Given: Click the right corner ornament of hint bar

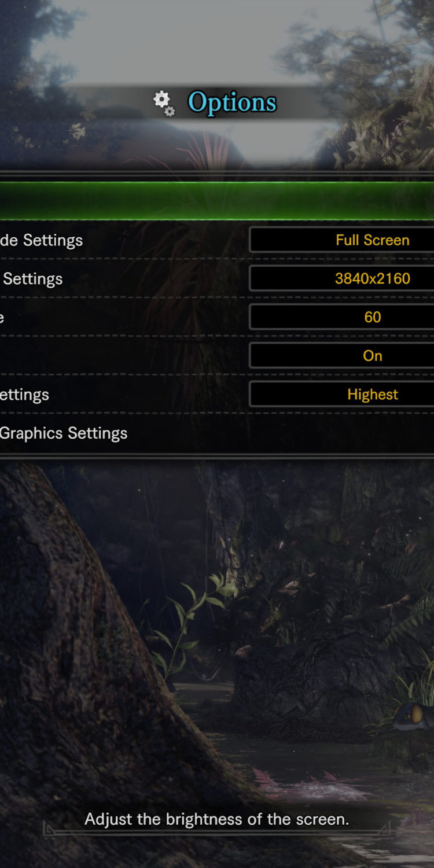Looking at the screenshot, I should (x=383, y=830).
